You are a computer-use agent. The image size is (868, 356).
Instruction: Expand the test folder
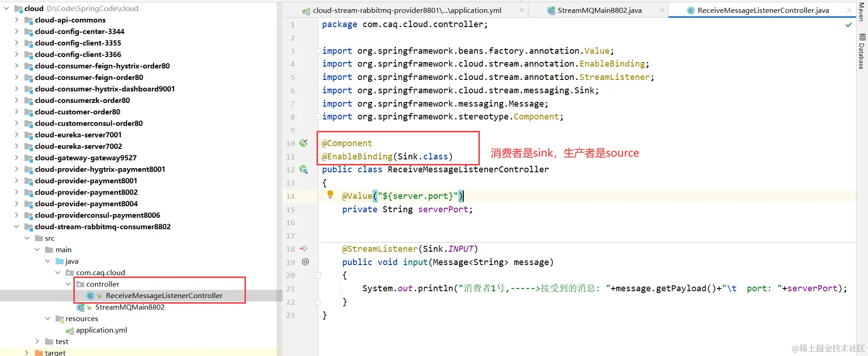[x=37, y=341]
